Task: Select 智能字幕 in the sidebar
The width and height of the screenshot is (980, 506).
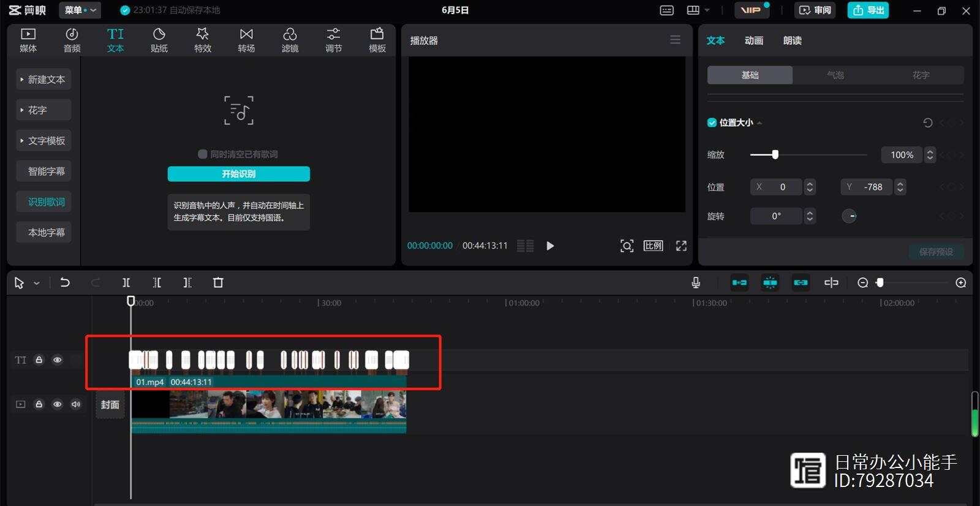Action: 43,172
